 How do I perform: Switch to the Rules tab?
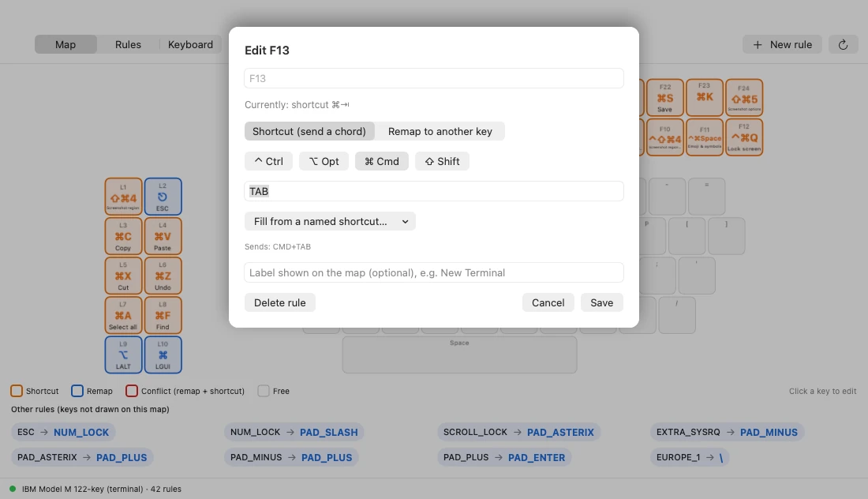[x=128, y=45]
